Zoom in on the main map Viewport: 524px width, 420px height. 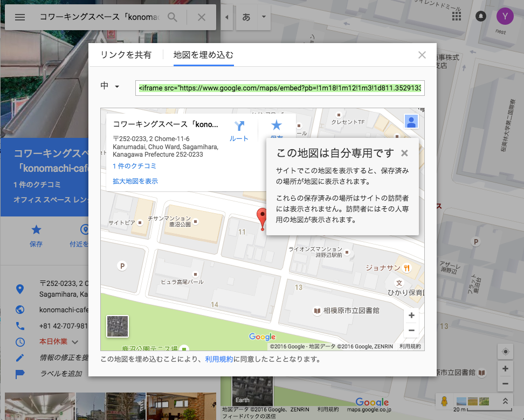click(505, 369)
